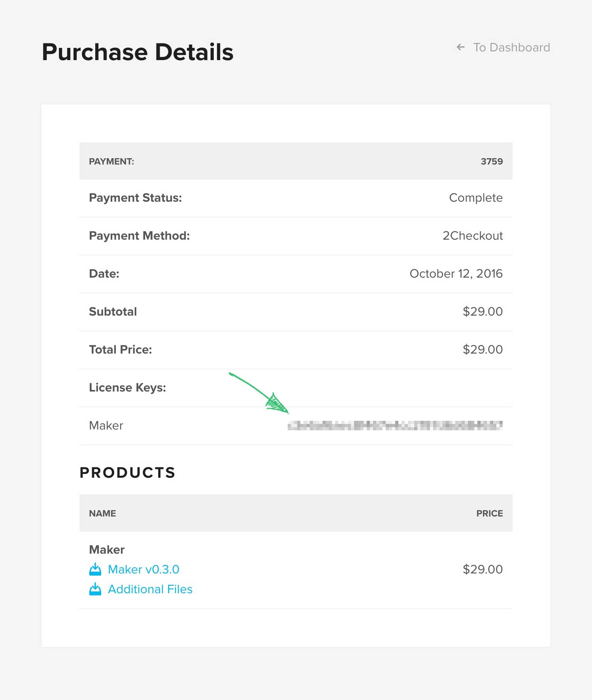Select the Complete payment status value
Viewport: 592px width, 700px height.
(476, 198)
